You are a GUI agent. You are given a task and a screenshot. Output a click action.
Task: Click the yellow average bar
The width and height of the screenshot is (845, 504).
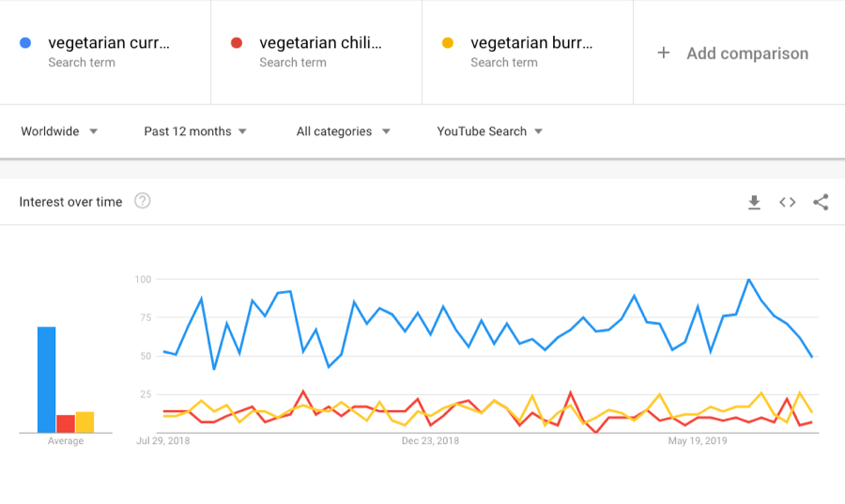pos(84,422)
